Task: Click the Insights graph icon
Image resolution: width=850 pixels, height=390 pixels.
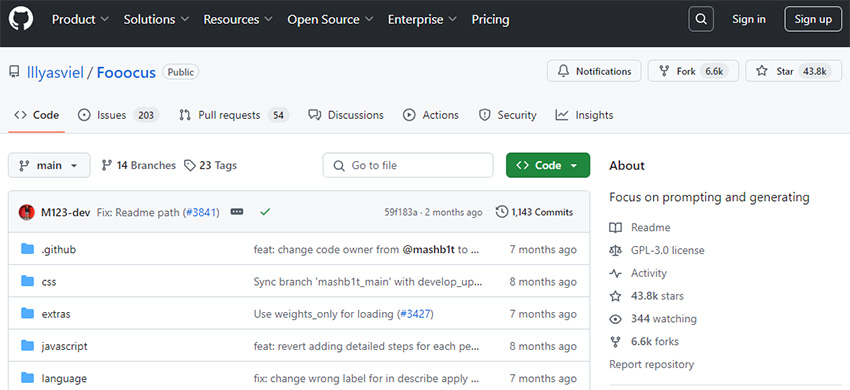Action: [x=562, y=115]
